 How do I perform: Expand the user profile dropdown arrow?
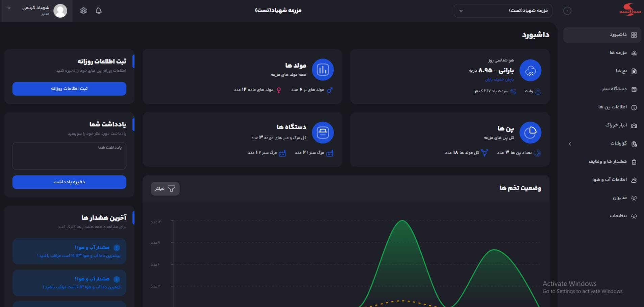(9, 8)
